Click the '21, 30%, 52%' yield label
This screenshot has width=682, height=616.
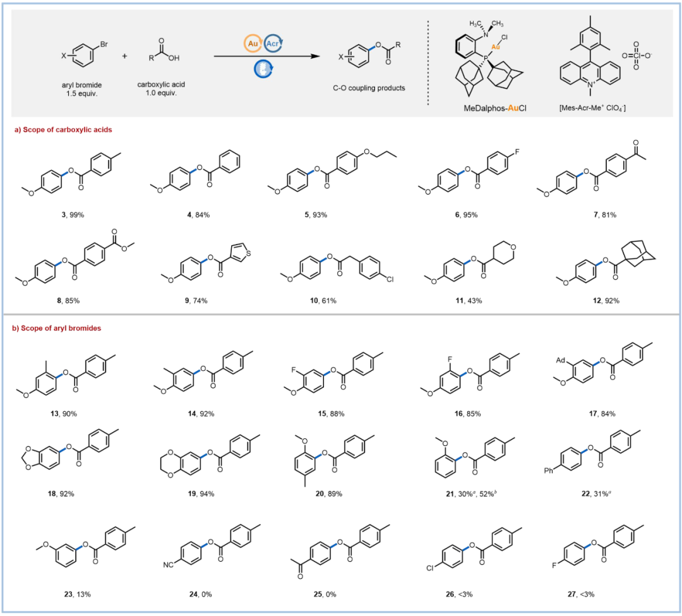[x=471, y=494]
